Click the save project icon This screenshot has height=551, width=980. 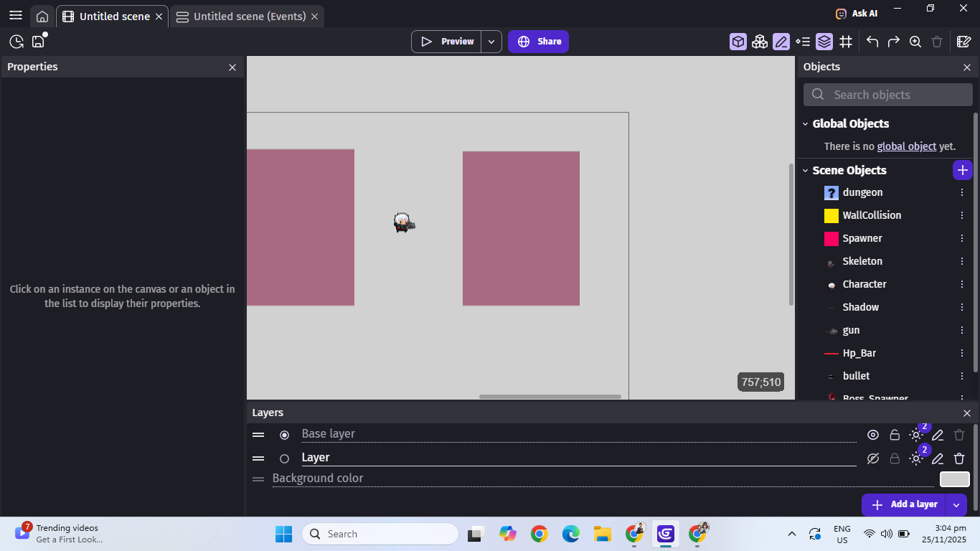[x=38, y=42]
